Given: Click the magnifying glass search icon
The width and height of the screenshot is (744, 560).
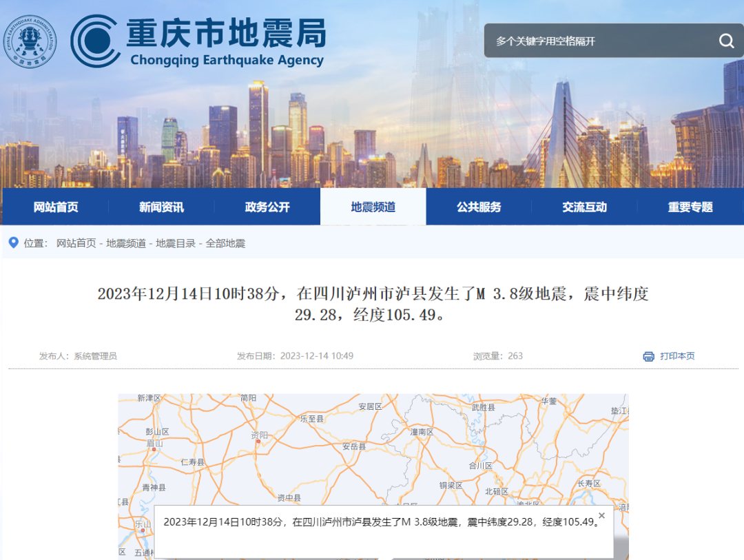Looking at the screenshot, I should pyautogui.click(x=725, y=41).
